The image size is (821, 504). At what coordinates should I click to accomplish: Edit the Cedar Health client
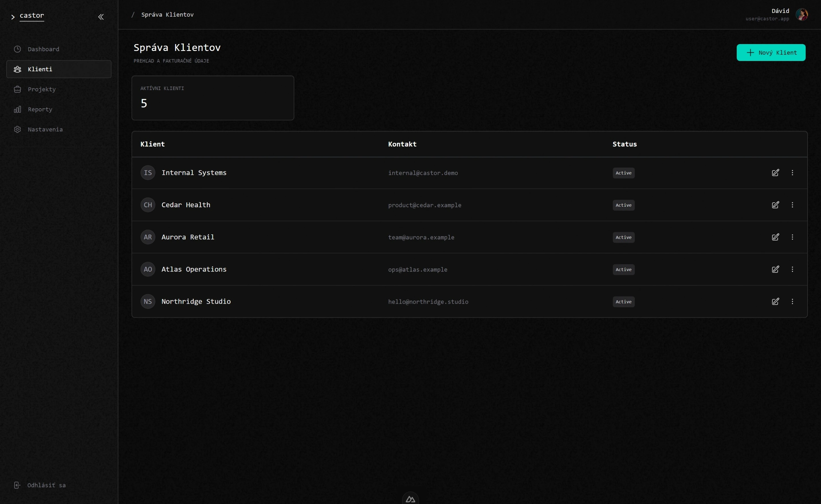coord(775,205)
